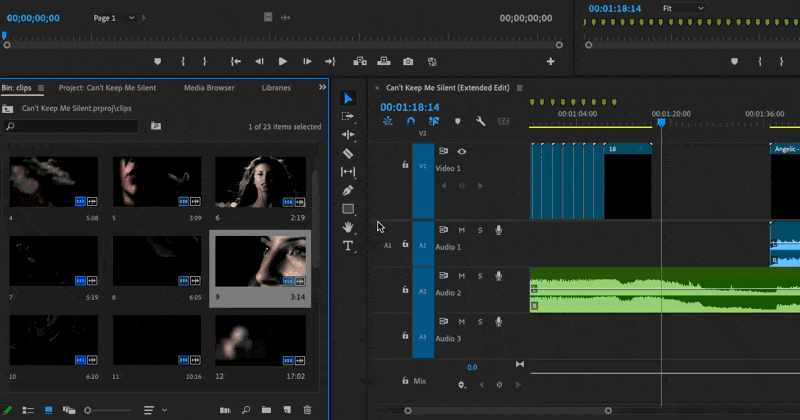This screenshot has height=420, width=800.
Task: Select the Razor tool
Action: pyautogui.click(x=348, y=154)
